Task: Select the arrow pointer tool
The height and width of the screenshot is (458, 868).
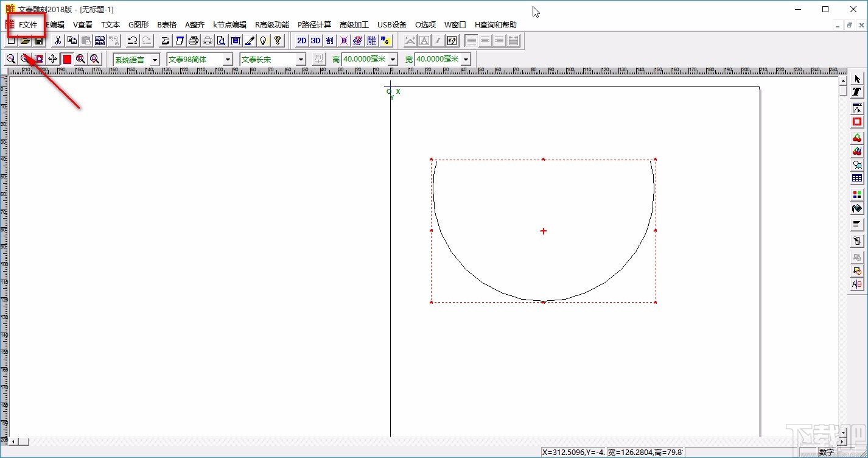Action: 857,79
